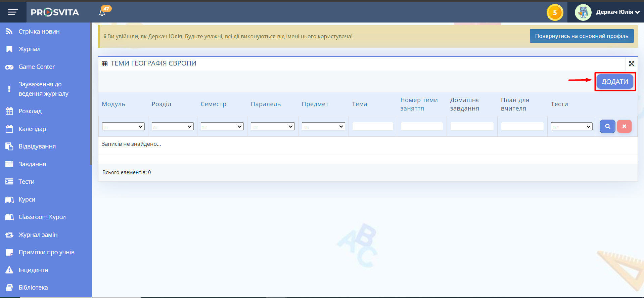Expand the Тести filter dropdown
The height and width of the screenshot is (298, 644).
pos(571,126)
